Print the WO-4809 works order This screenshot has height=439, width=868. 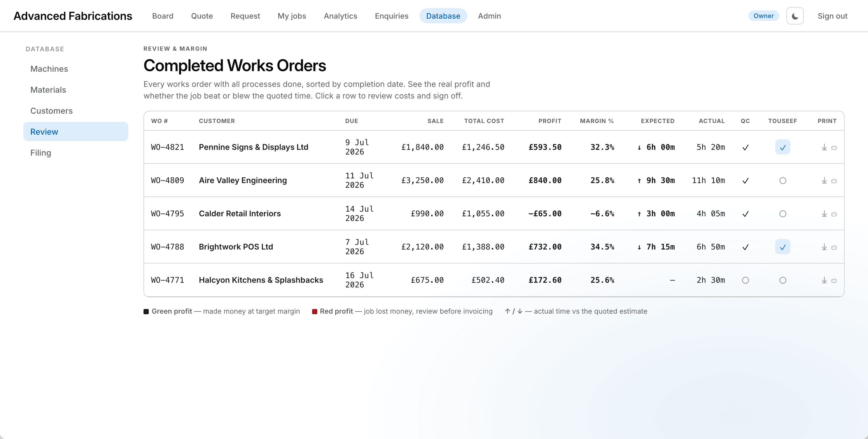coord(834,181)
